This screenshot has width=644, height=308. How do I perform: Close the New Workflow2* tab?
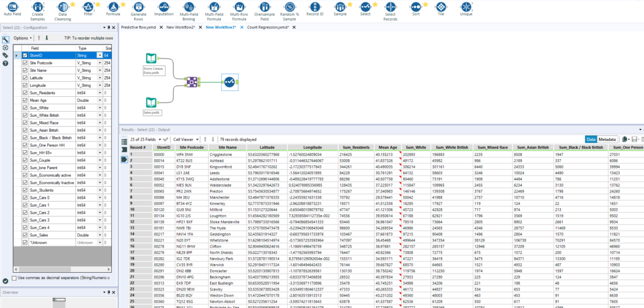(x=200, y=27)
